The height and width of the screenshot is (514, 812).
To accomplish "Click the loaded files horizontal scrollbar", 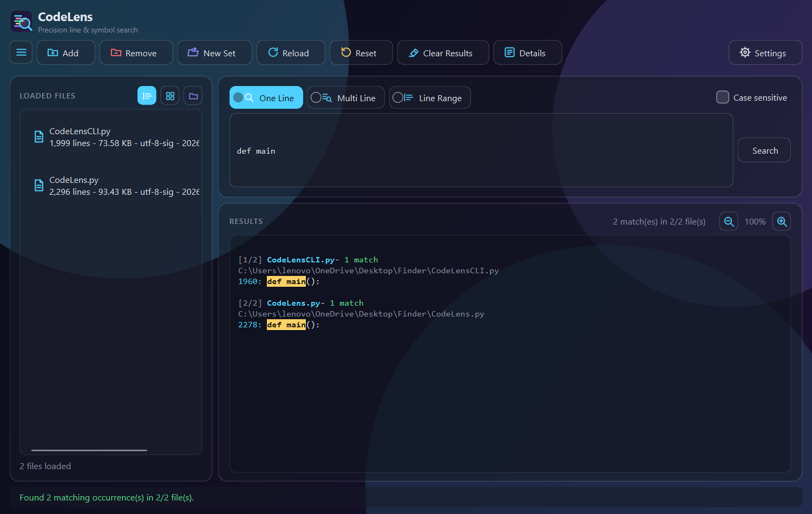I will coord(89,450).
